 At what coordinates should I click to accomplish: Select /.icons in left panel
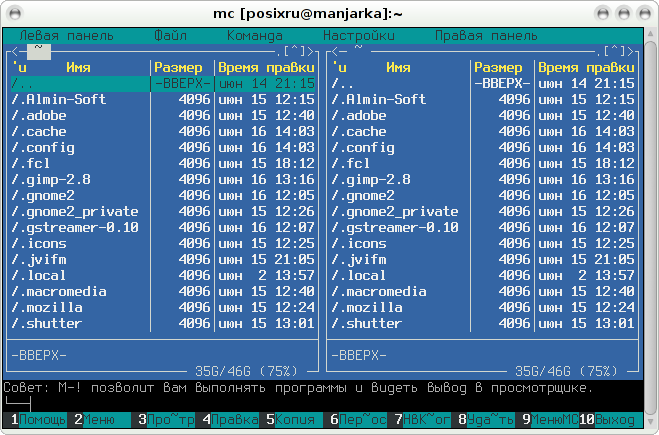(163, 243)
